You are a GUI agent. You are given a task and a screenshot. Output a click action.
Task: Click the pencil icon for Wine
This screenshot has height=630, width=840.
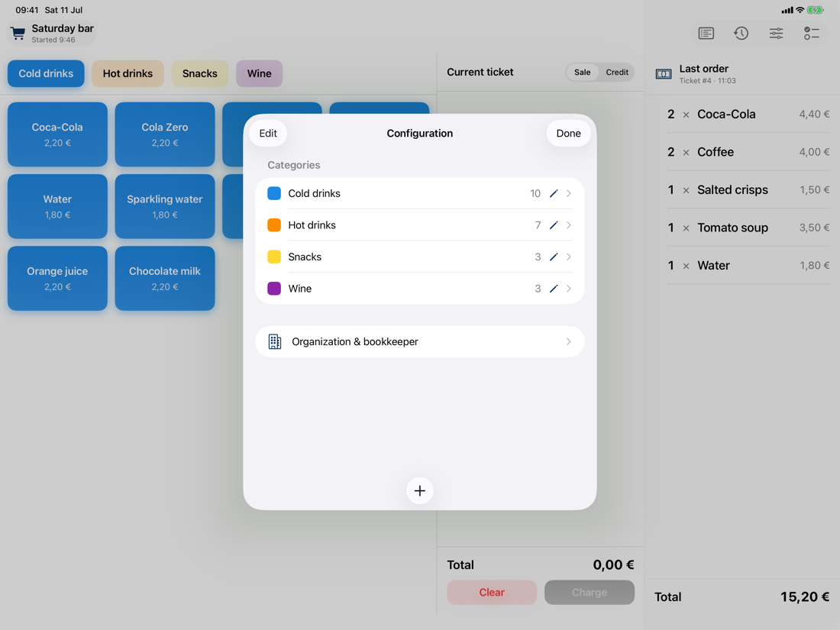[x=554, y=288]
